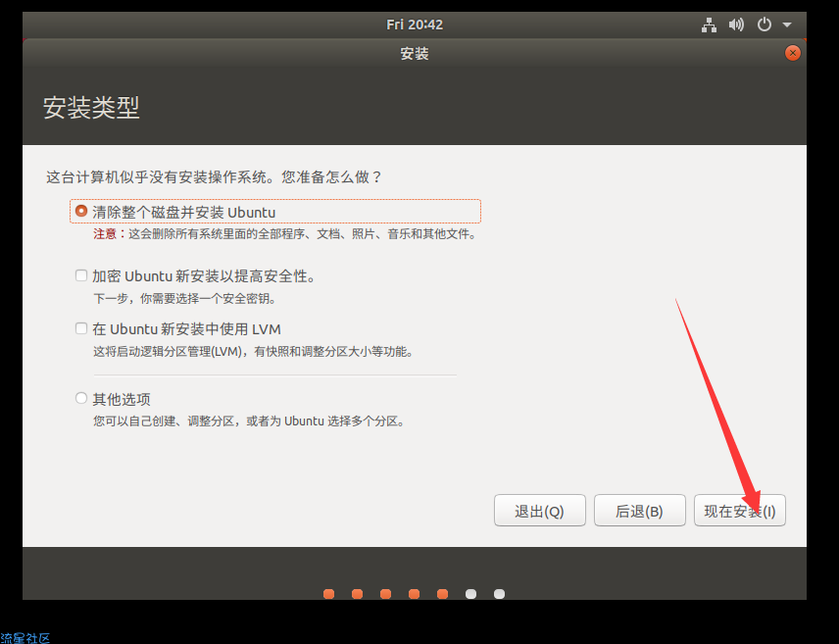Open the volume speaker icon in top bar
The width and height of the screenshot is (839, 644).
(736, 25)
